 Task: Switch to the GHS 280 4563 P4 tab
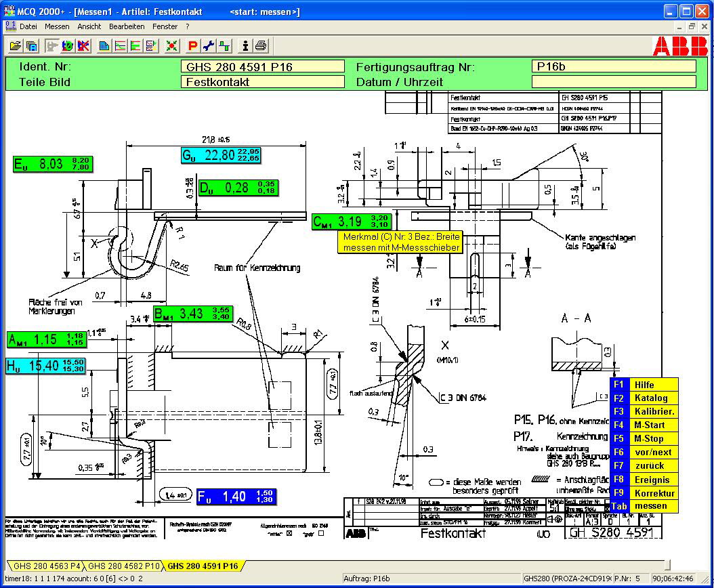[x=46, y=566]
